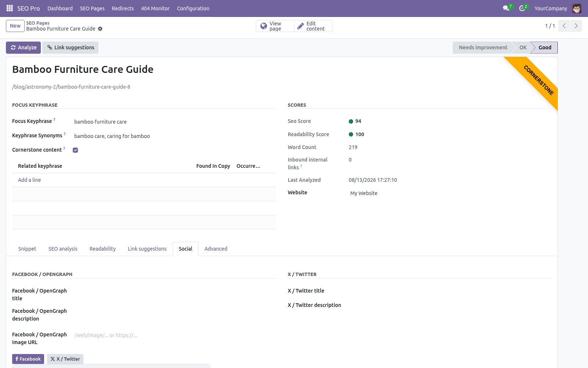This screenshot has width=588, height=368.
Task: Toggle the Cornerstone content checkbox
Action: click(75, 150)
